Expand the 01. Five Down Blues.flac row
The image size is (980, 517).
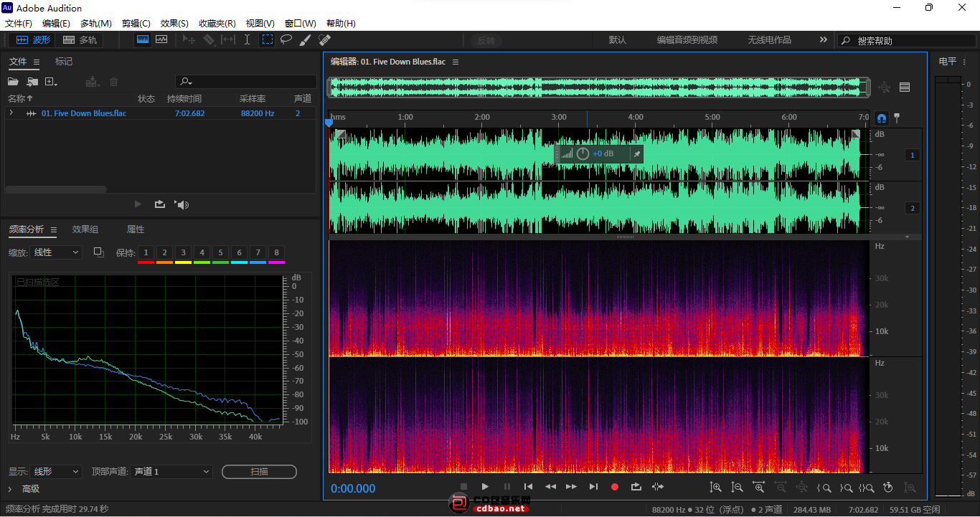click(x=11, y=113)
